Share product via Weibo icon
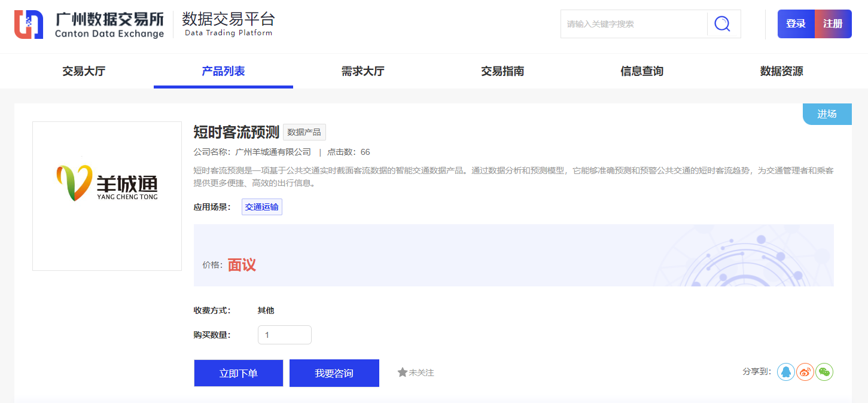This screenshot has width=868, height=403. click(x=805, y=372)
